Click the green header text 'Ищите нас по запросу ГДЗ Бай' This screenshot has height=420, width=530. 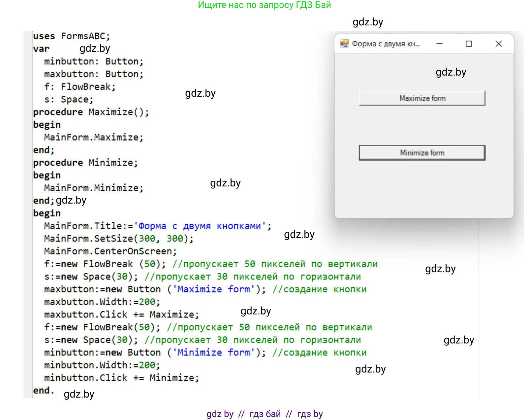[x=264, y=5]
